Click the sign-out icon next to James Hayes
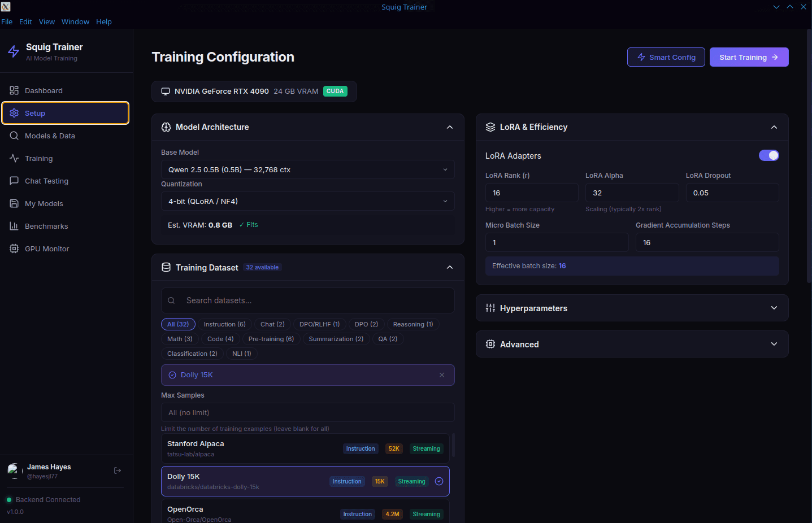 coord(118,470)
